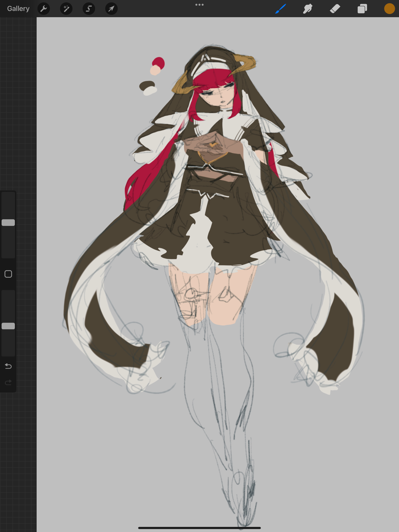Image resolution: width=399 pixels, height=532 pixels.
Task: Select the Eraser tool
Action: click(x=335, y=9)
